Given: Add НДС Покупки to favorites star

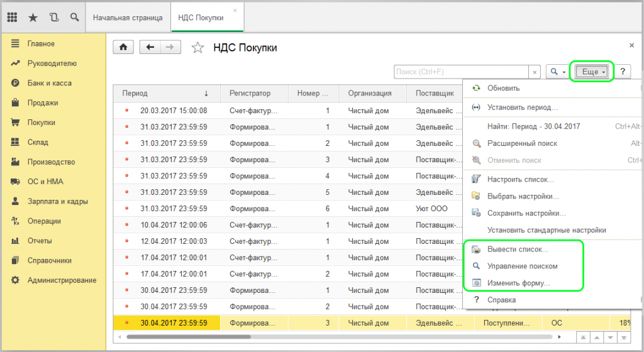Looking at the screenshot, I should (x=198, y=48).
